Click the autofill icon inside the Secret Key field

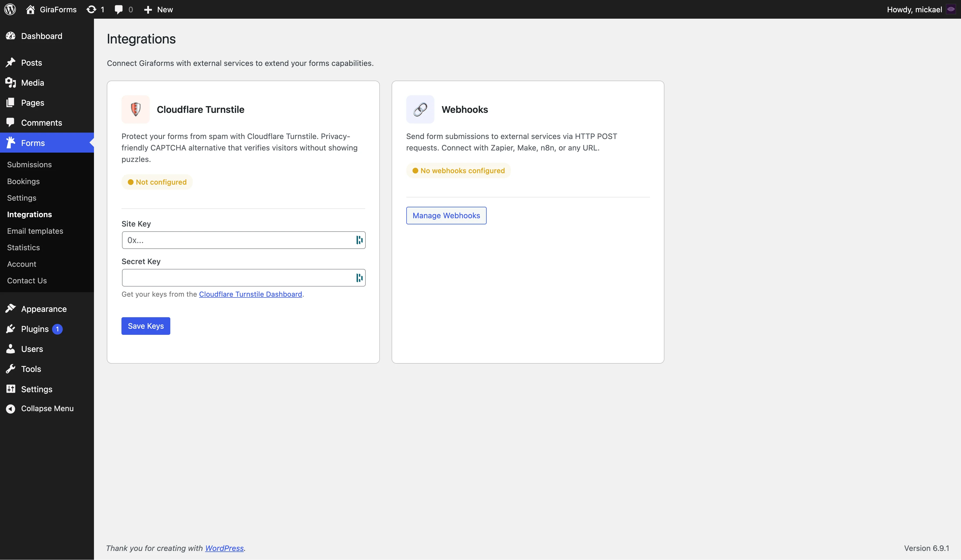[359, 277]
